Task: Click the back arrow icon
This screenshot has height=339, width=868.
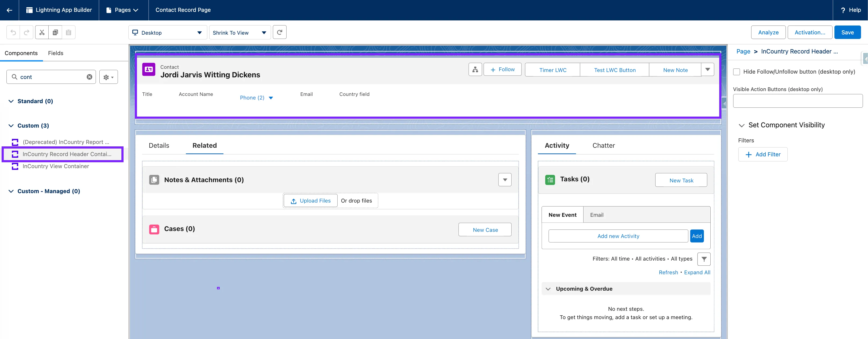Action: pos(9,10)
